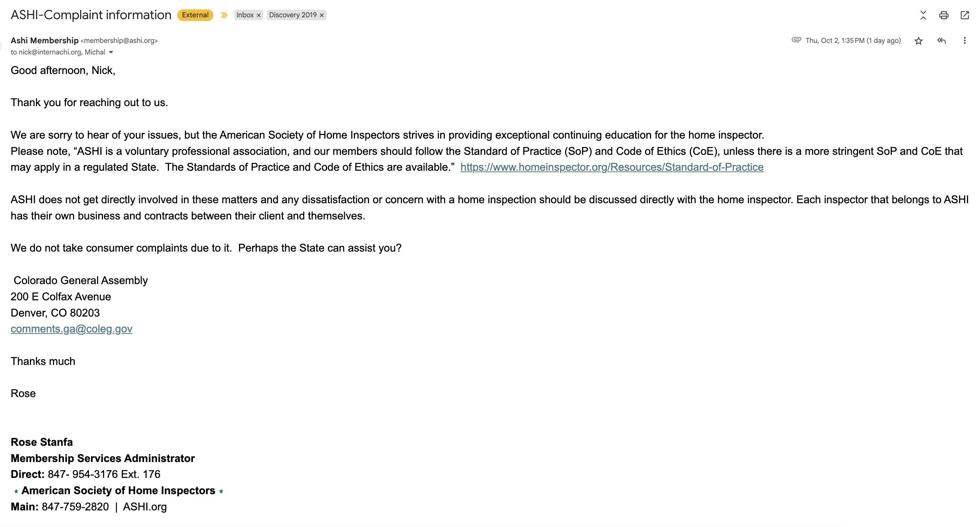Image resolution: width=980 pixels, height=527 pixels.
Task: Collapse all messages with arrows icon
Action: [923, 15]
